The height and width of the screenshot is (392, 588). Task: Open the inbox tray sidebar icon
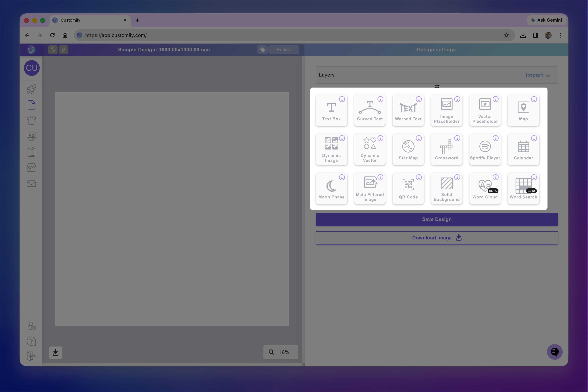31,183
